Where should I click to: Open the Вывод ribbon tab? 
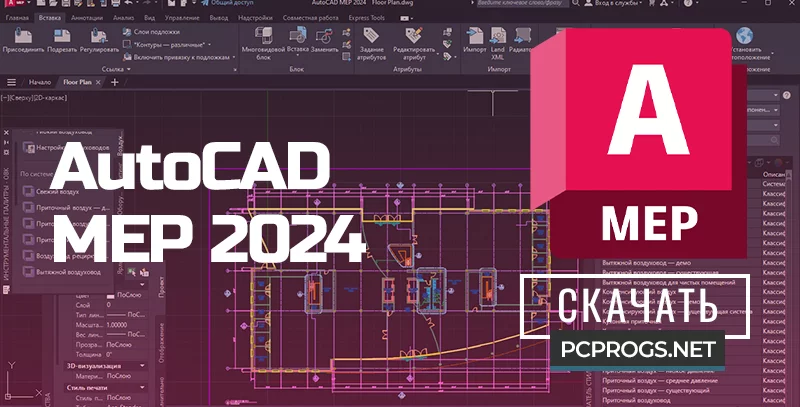tap(219, 18)
